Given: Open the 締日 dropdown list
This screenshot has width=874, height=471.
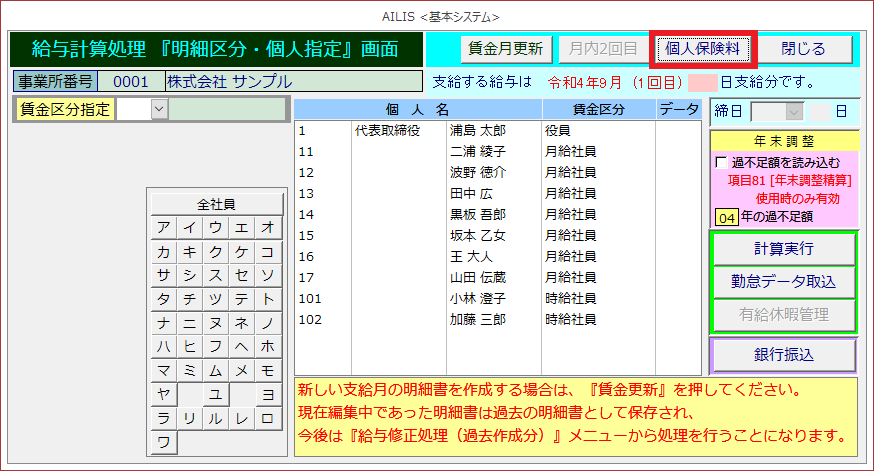Looking at the screenshot, I should [794, 111].
